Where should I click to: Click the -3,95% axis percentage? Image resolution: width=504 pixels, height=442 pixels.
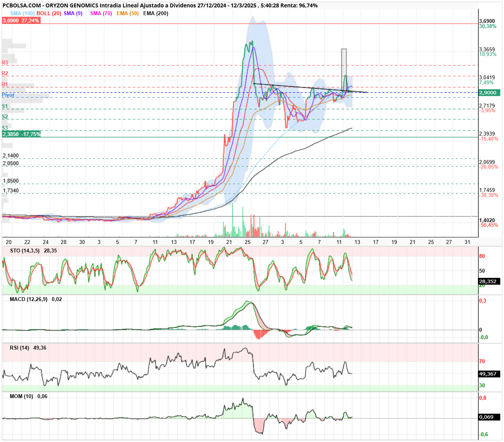coord(487,110)
